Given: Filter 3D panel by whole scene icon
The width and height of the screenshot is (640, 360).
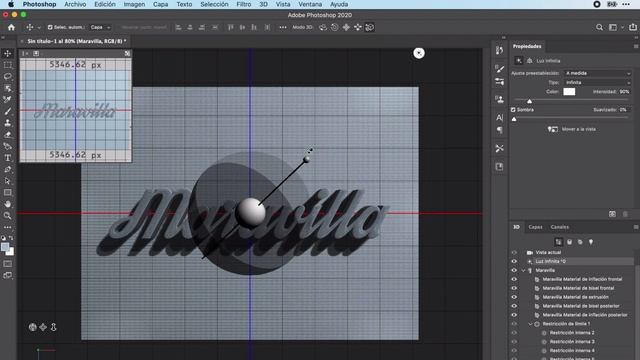Looking at the screenshot, I should pos(558,242).
